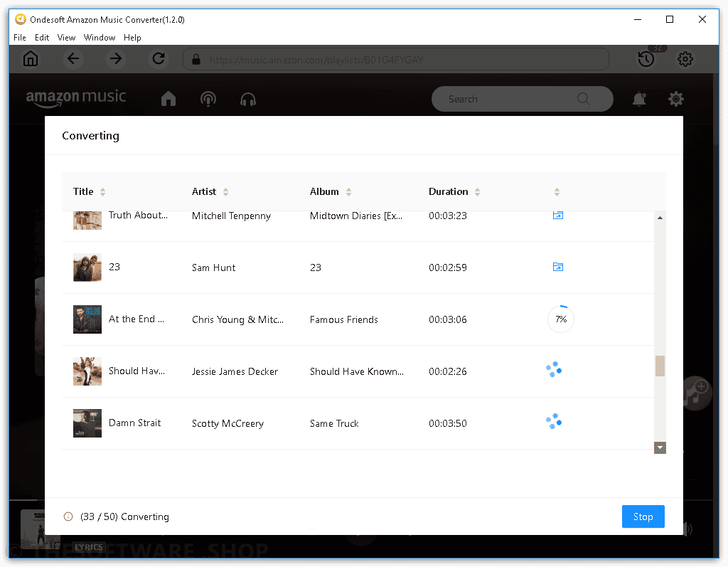Click the Truth About album thumbnail
This screenshot has height=567, width=728.
pos(87,221)
